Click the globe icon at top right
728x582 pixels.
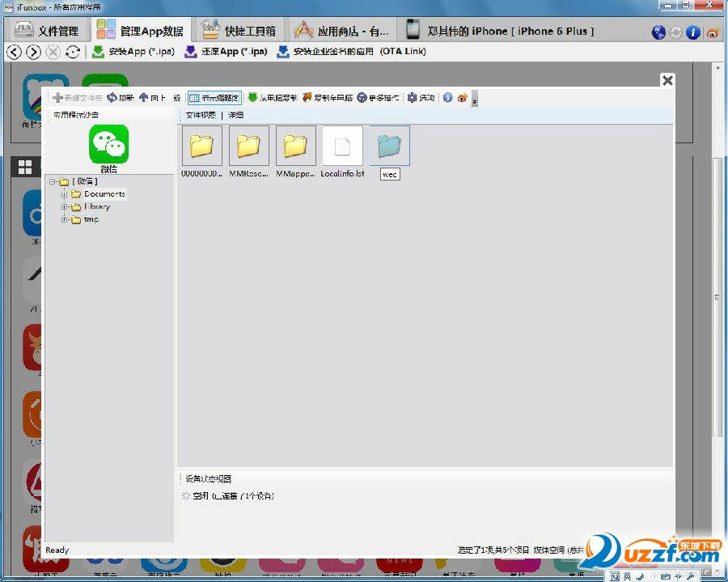pos(658,32)
